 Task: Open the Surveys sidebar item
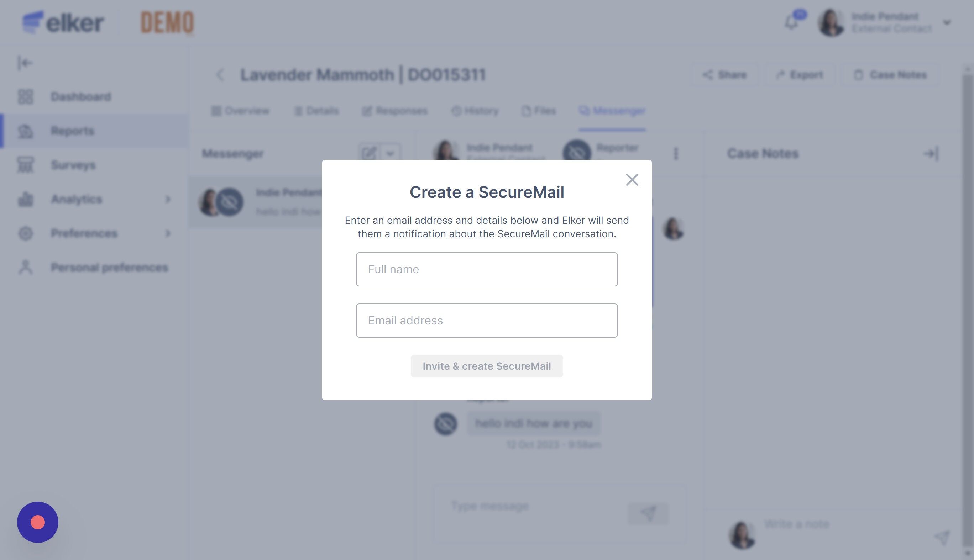coord(73,165)
